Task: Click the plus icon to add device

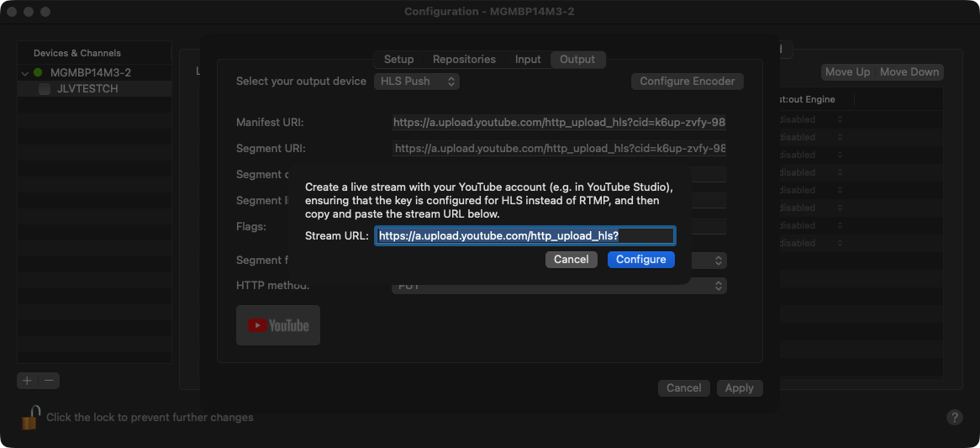Action: (x=27, y=381)
